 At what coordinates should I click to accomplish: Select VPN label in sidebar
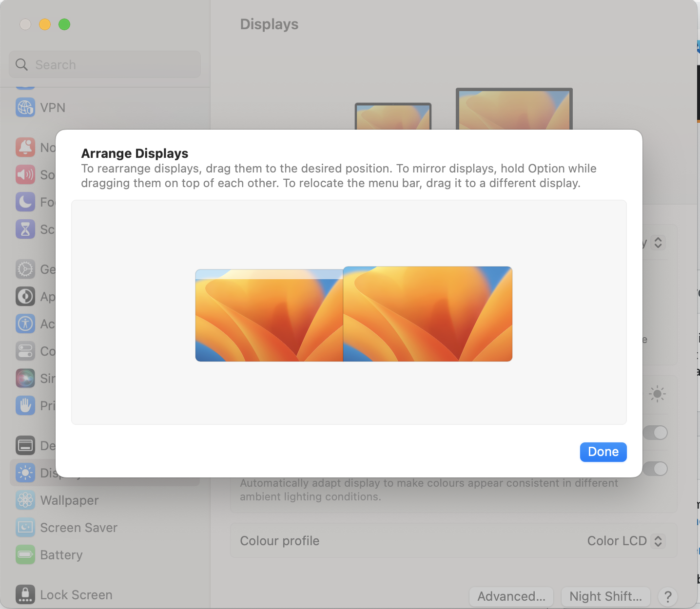[x=53, y=108]
